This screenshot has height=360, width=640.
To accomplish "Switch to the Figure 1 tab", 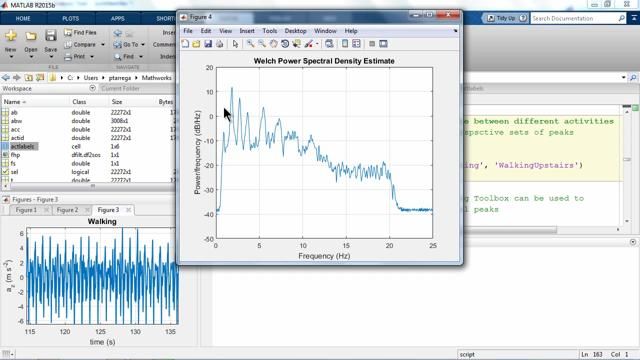I will (x=26, y=210).
